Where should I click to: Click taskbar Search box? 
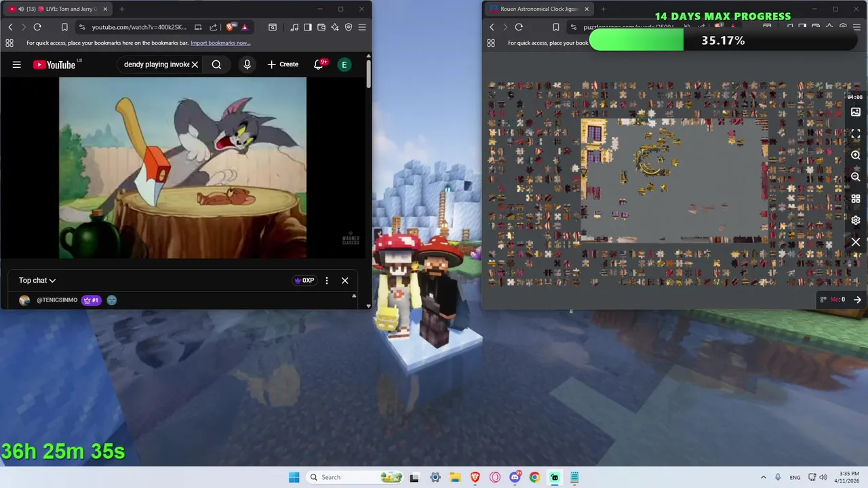tap(355, 477)
